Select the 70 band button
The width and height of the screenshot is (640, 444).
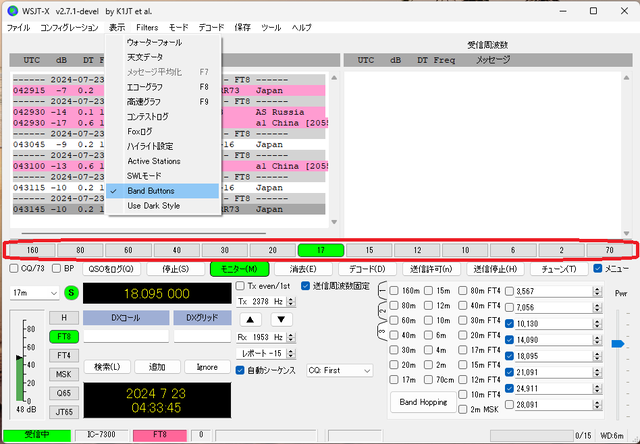pyautogui.click(x=609, y=250)
